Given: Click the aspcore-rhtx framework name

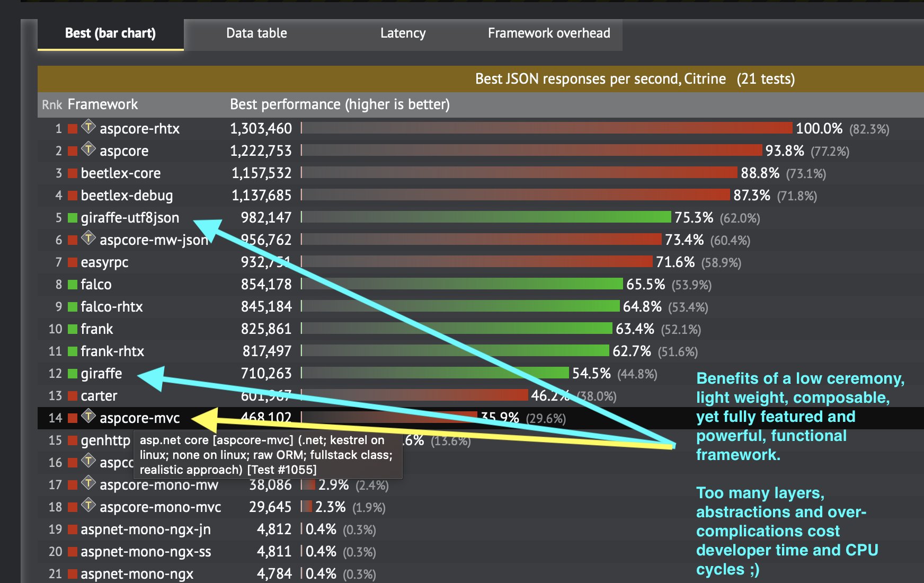Looking at the screenshot, I should tap(140, 129).
